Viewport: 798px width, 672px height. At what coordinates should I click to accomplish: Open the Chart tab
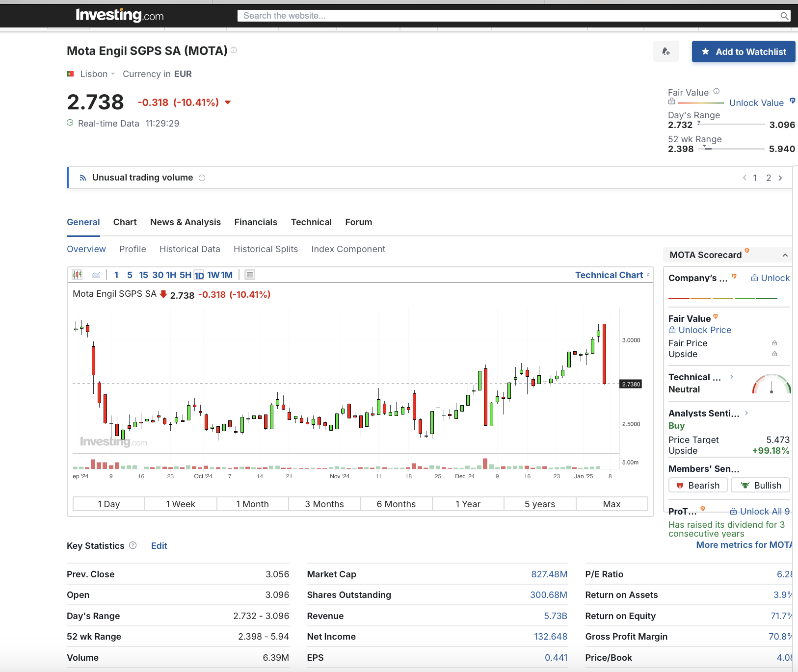pos(125,222)
